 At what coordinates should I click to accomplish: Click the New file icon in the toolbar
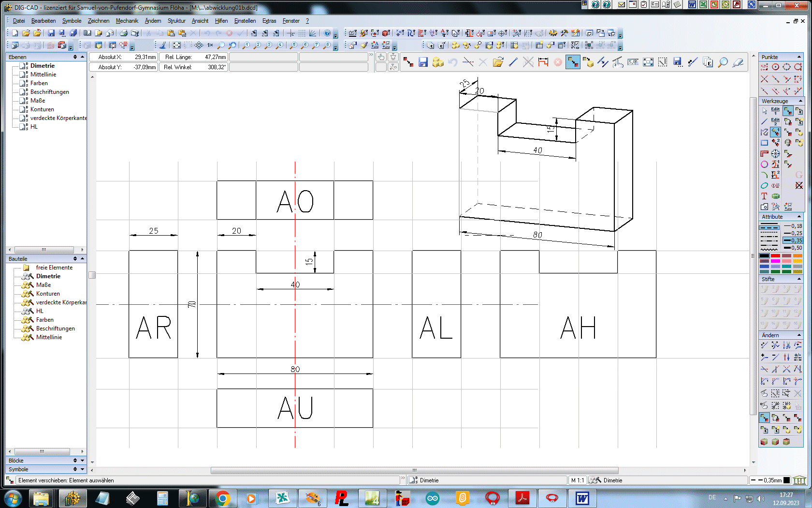pyautogui.click(x=15, y=33)
